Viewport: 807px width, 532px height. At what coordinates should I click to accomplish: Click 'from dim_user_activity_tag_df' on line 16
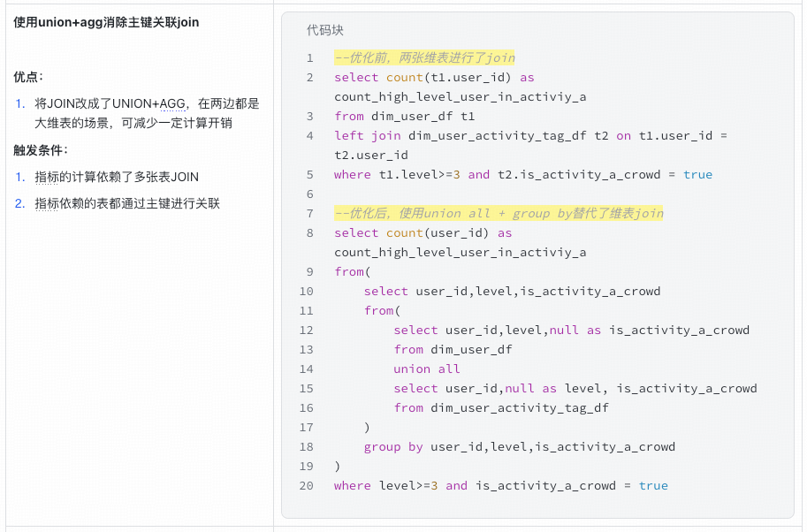(x=501, y=408)
